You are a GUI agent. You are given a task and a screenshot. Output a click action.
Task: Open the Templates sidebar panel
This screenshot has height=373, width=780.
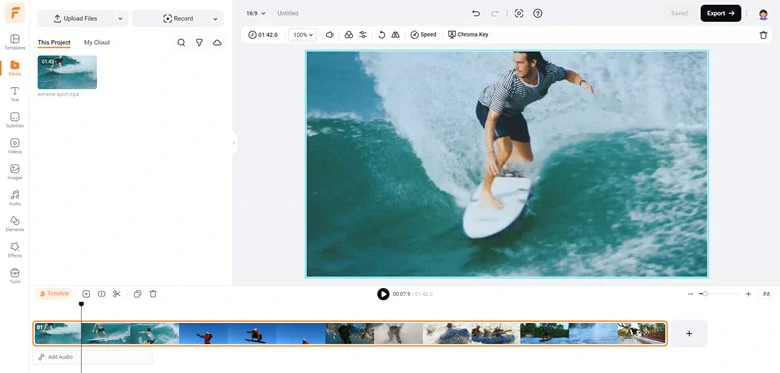coord(15,42)
